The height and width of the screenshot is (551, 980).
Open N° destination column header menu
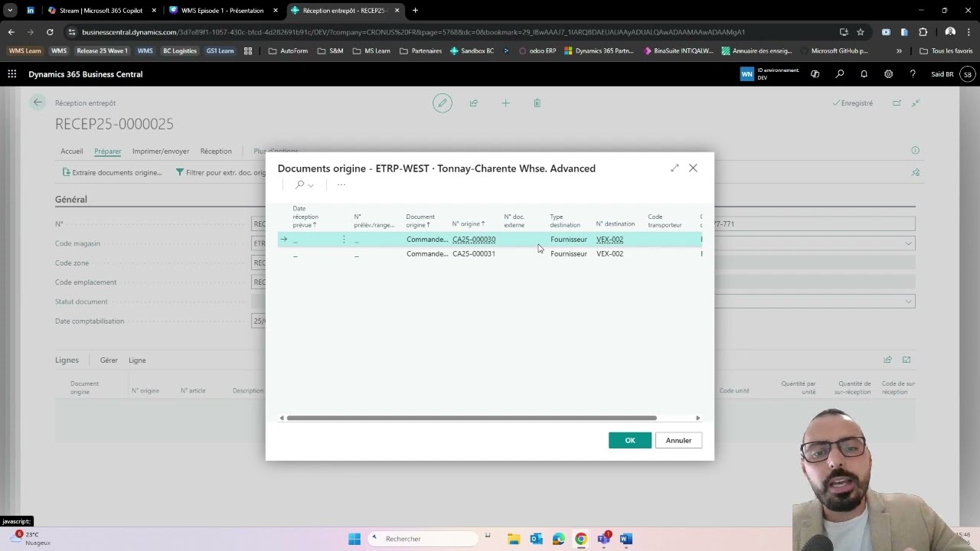[616, 224]
